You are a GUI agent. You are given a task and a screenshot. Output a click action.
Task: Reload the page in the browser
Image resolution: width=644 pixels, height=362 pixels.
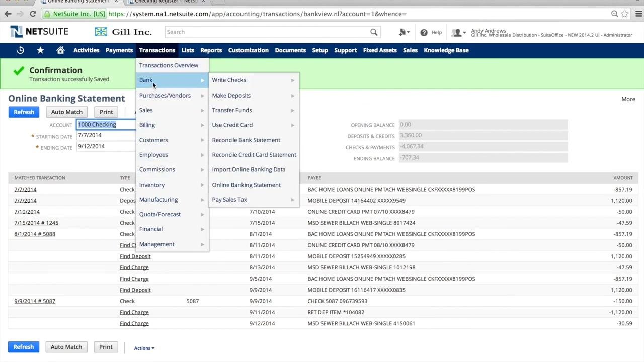click(33, 14)
